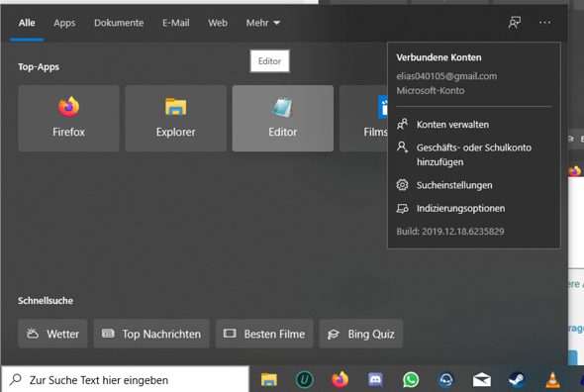The image size is (584, 392).
Task: Open the three-dots options menu
Action: 544,23
